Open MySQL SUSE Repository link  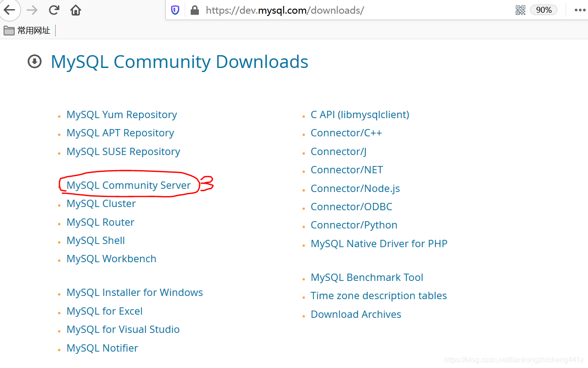coord(123,151)
